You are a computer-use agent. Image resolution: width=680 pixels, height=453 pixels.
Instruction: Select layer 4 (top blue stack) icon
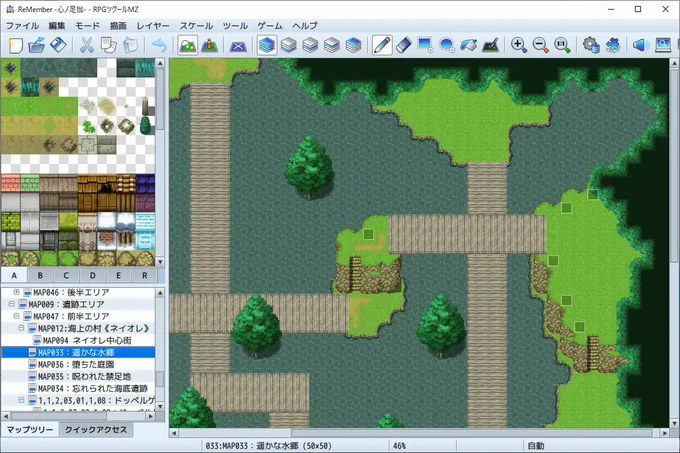353,45
